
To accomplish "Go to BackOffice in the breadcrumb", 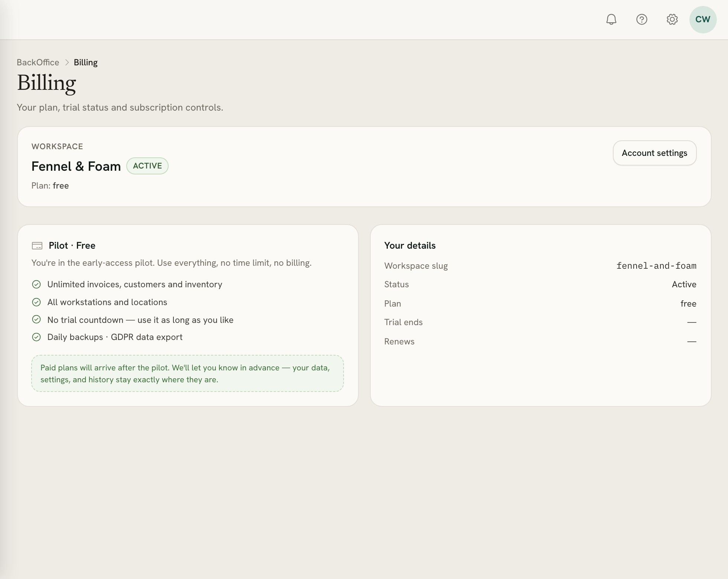I will click(x=38, y=62).
